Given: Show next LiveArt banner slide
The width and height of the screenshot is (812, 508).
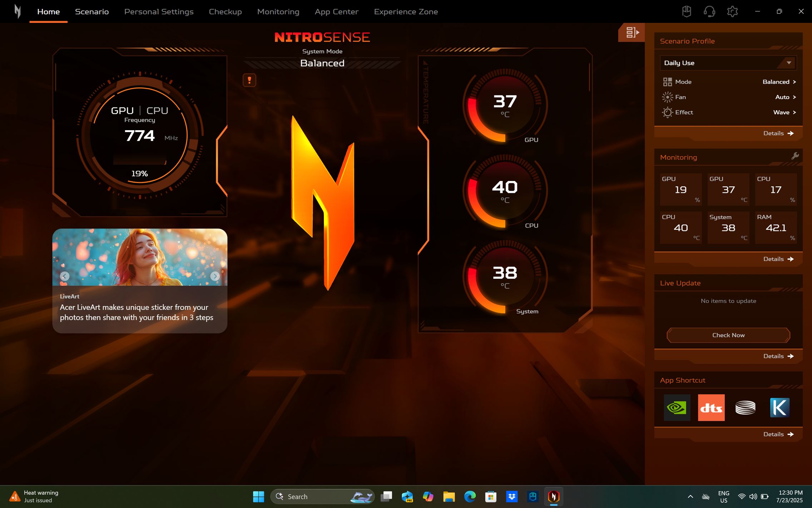Looking at the screenshot, I should tap(215, 276).
